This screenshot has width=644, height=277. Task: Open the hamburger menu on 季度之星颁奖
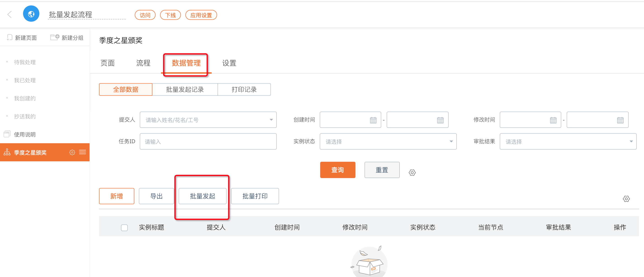[83, 152]
